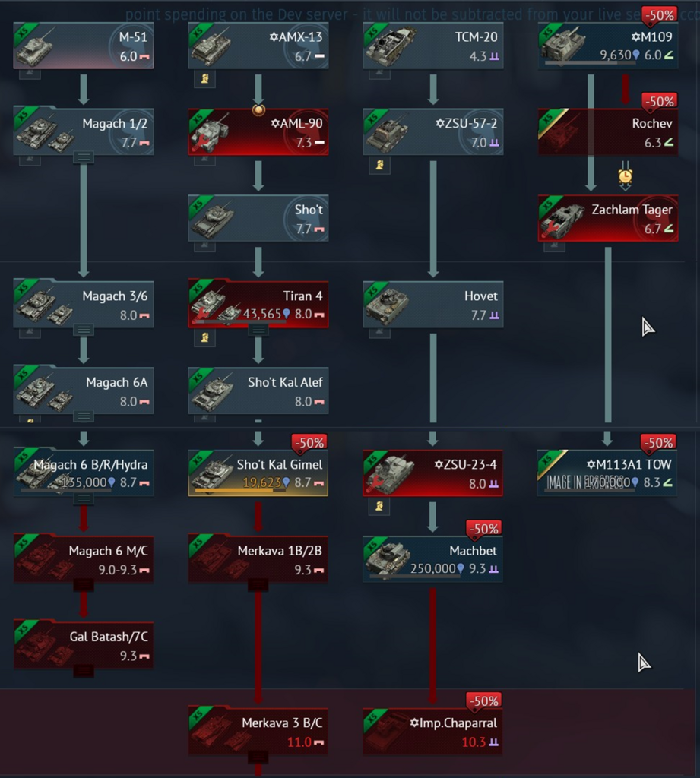Select the Zachlam Tager vehicle card
The image size is (700, 778).
(x=608, y=218)
